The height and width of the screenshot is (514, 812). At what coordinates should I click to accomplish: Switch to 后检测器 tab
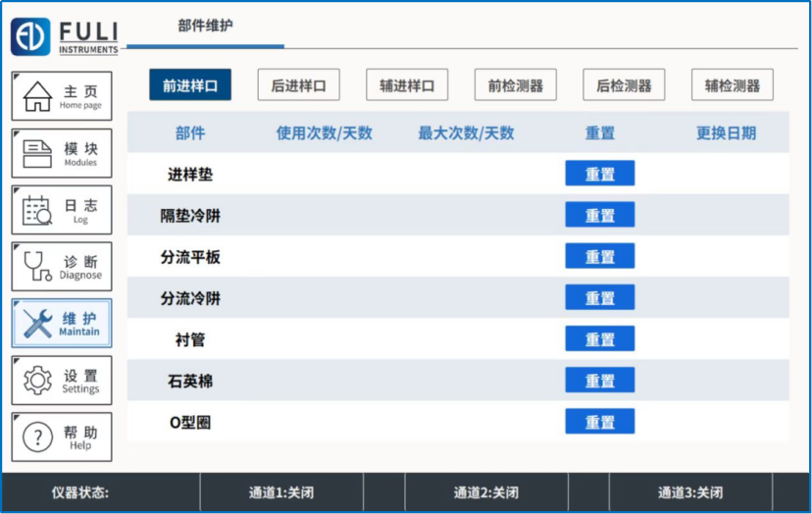[624, 85]
